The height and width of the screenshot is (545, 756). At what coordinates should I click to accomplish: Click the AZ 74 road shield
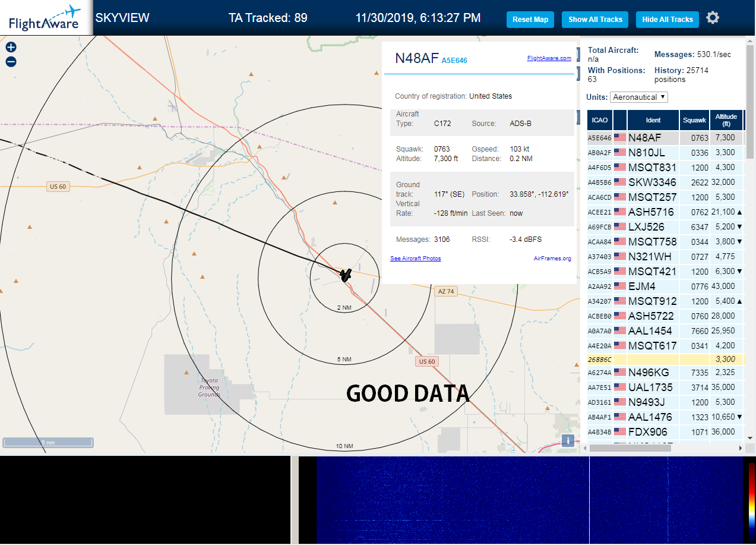[x=446, y=291]
